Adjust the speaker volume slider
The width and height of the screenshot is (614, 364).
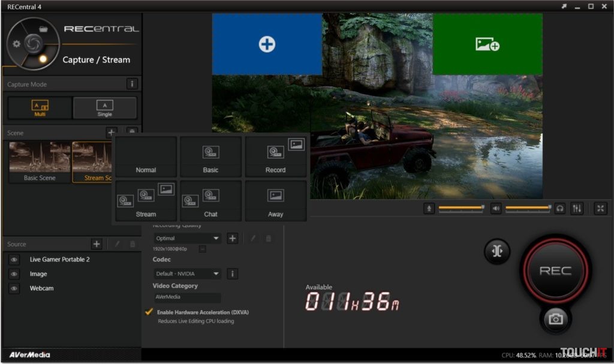point(528,208)
